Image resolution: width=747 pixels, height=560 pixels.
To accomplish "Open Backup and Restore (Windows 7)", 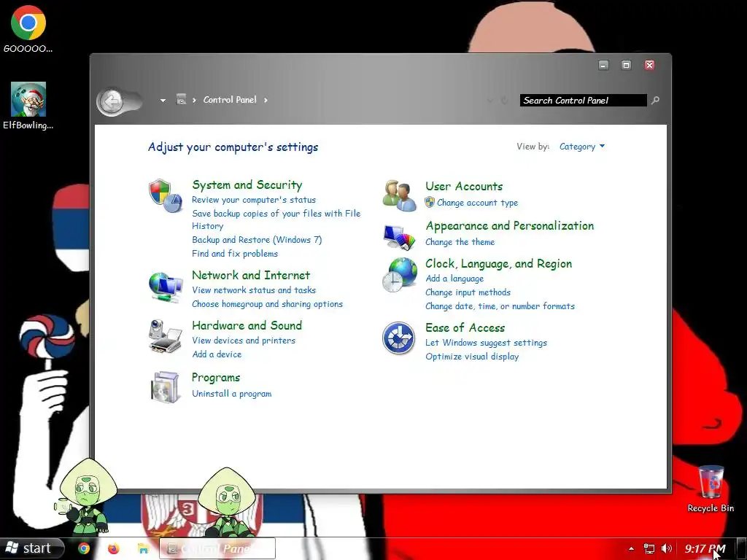I will click(x=257, y=239).
